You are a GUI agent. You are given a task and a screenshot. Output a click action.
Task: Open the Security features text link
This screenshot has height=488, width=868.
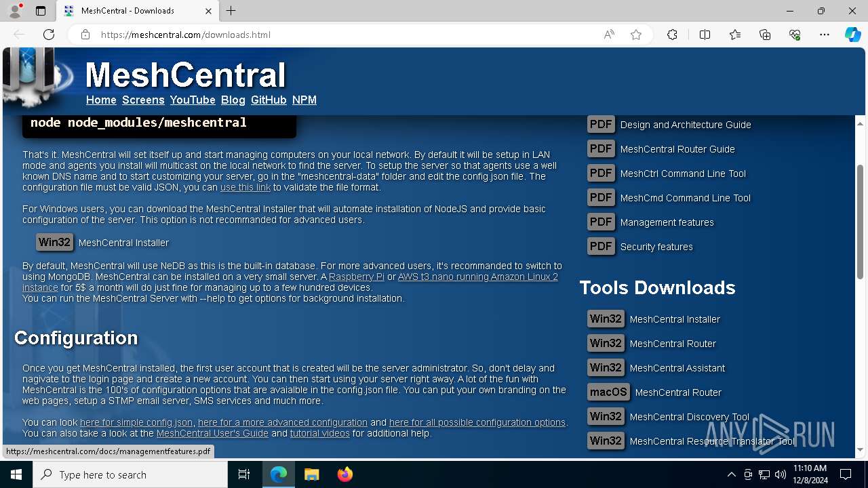pyautogui.click(x=656, y=247)
